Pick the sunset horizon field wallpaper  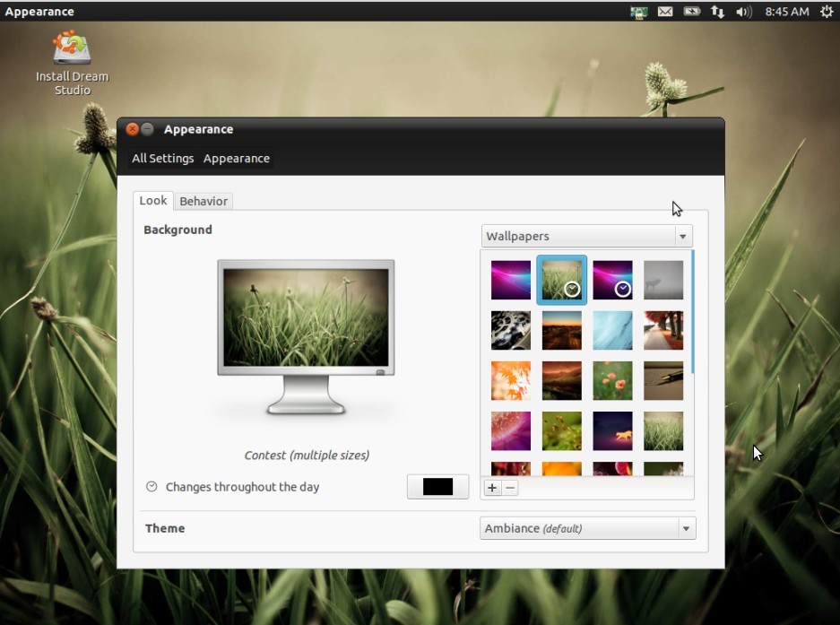point(561,330)
